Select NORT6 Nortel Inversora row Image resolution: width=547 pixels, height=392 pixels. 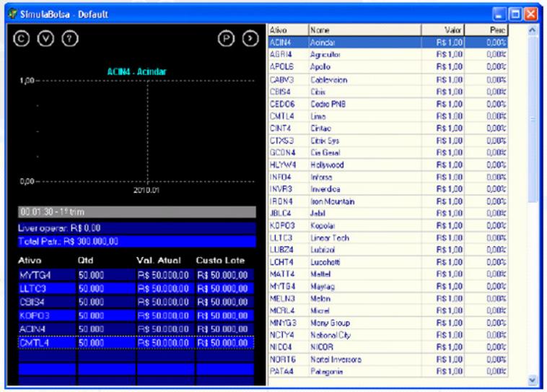click(388, 360)
